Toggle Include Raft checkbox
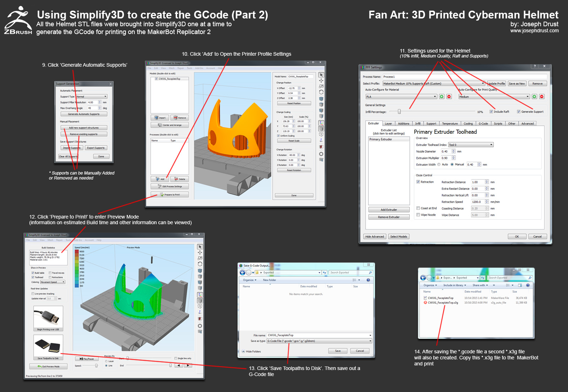Image resolution: width=568 pixels, height=392 pixels. (491, 111)
